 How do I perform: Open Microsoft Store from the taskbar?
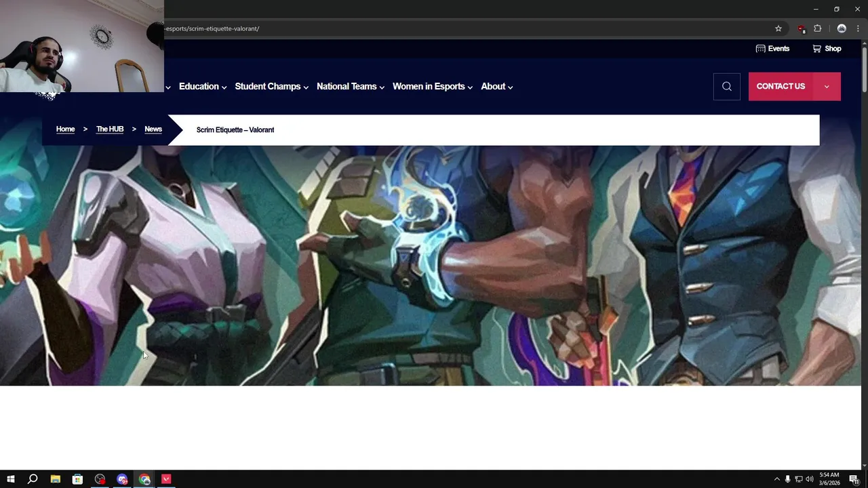[78, 479]
